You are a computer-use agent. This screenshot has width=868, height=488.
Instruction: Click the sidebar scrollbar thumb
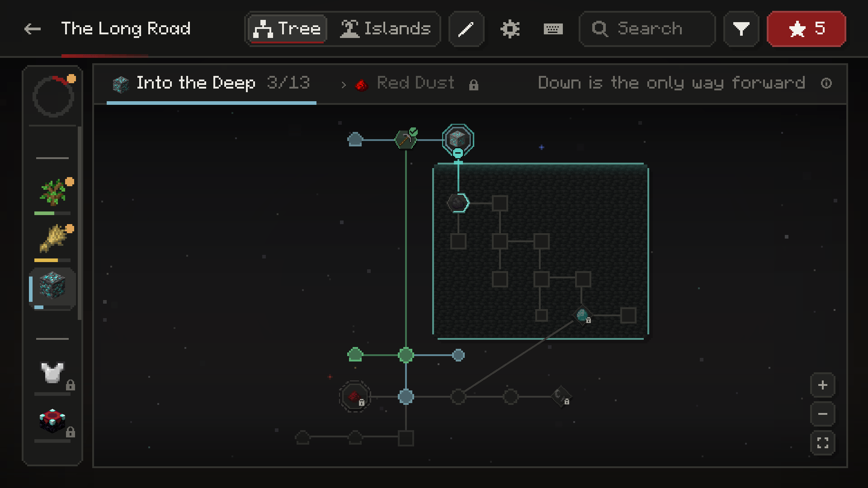[x=80, y=224]
